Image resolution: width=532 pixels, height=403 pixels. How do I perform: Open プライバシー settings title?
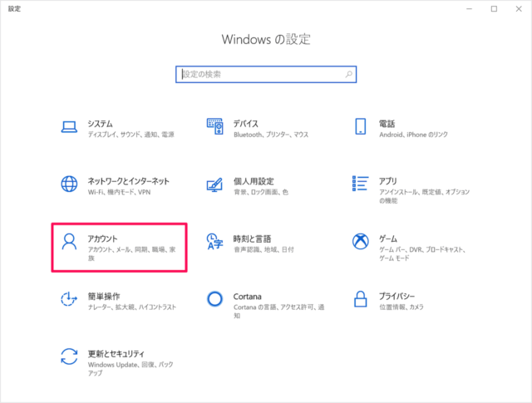[397, 296]
